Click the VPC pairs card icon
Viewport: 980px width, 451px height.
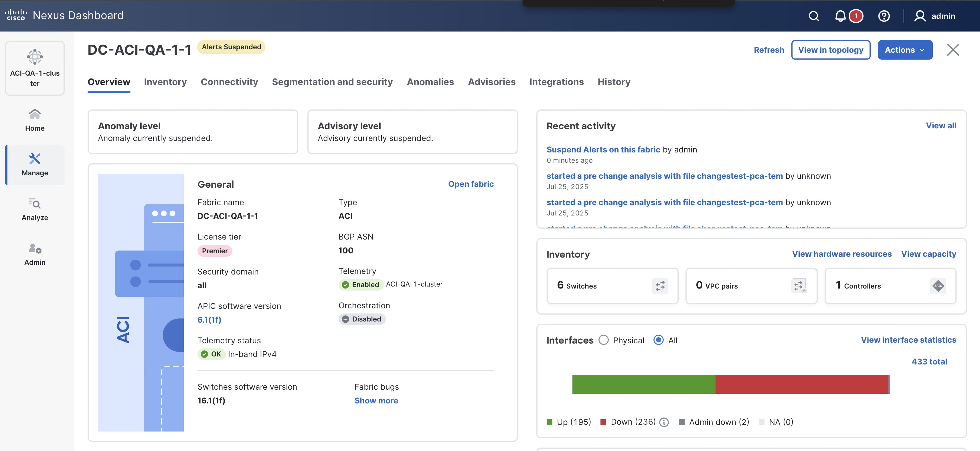[799, 286]
